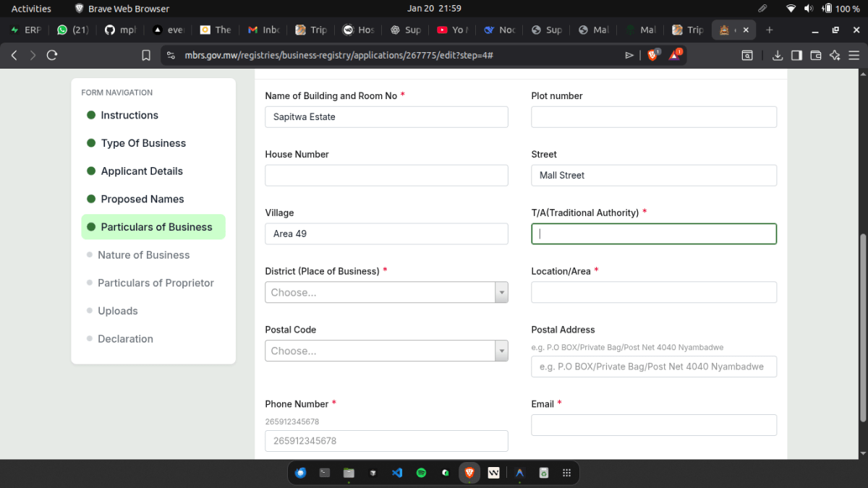Screen dimensions: 868x488
Task: Open Terminal from the dock
Action: click(325, 473)
